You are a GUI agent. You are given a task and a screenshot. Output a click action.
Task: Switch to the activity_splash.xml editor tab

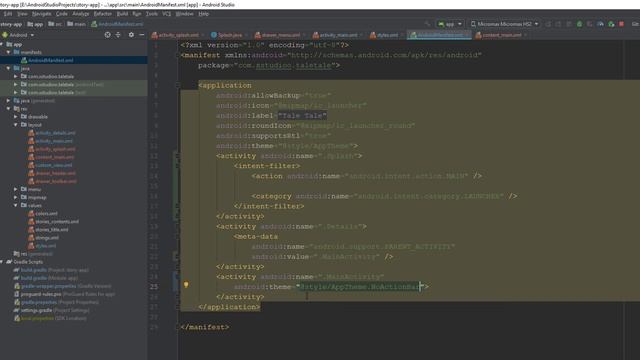point(178,35)
